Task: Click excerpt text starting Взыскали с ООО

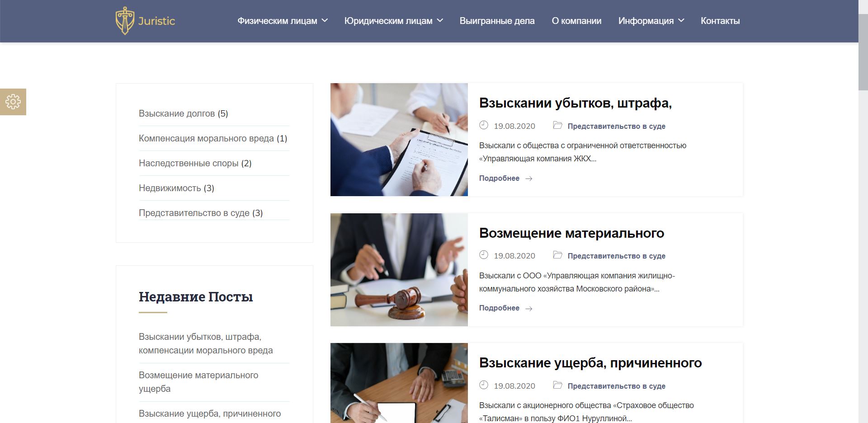Action: (577, 282)
